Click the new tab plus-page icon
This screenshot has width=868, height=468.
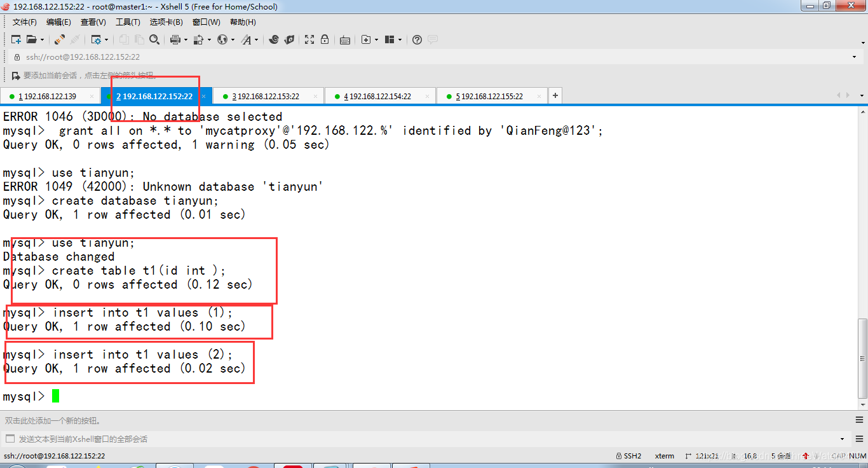click(x=365, y=39)
